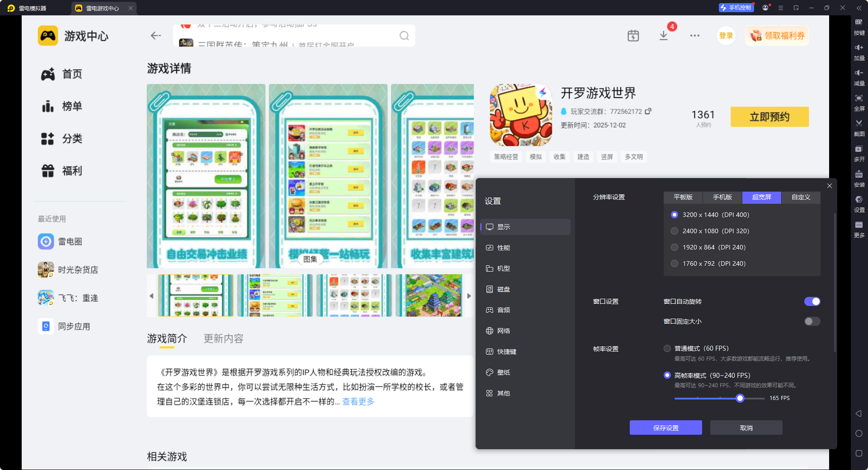Open the 性能 settings section
Screen dimensions: 868x470
coord(503,248)
